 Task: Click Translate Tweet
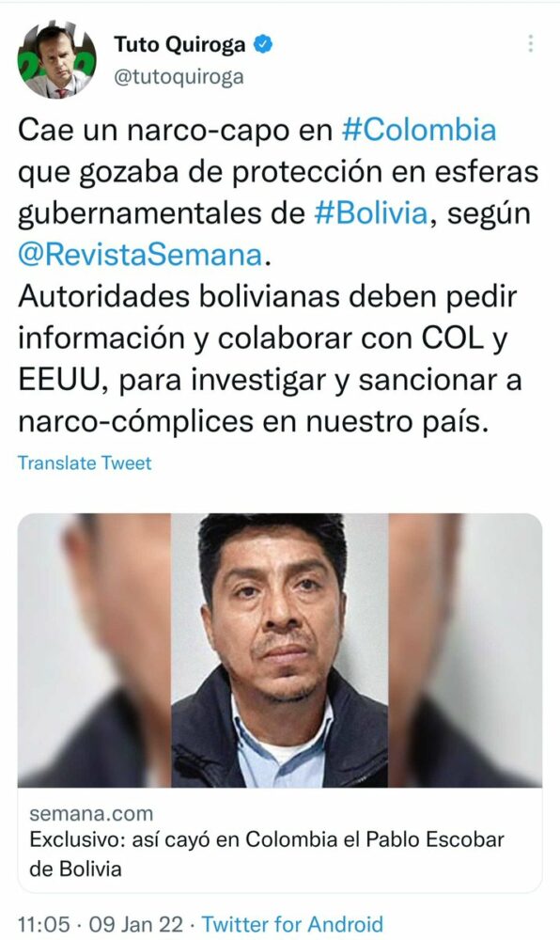(85, 462)
